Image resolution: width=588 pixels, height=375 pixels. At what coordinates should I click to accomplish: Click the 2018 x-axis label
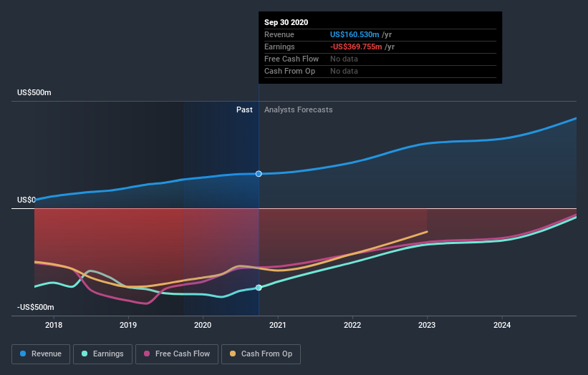[54, 325]
